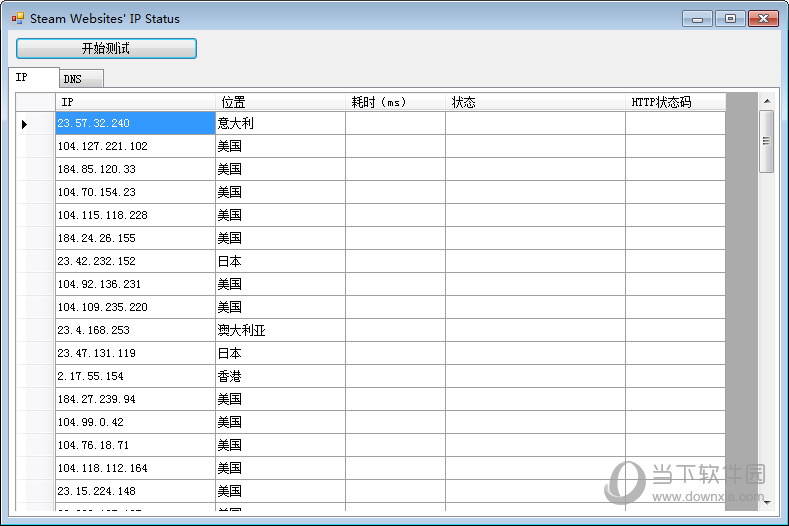Select IP cell 23.4.168.253
This screenshot has height=526, width=789.
tap(135, 330)
